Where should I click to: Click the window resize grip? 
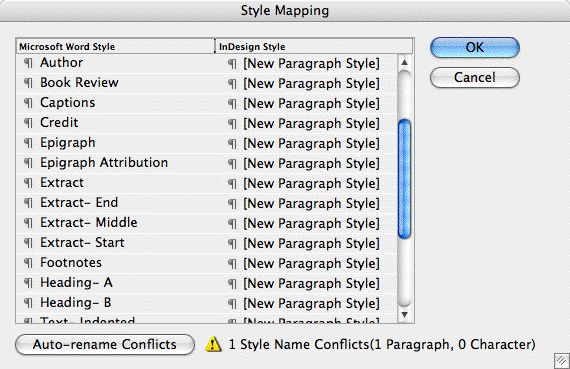[562, 361]
